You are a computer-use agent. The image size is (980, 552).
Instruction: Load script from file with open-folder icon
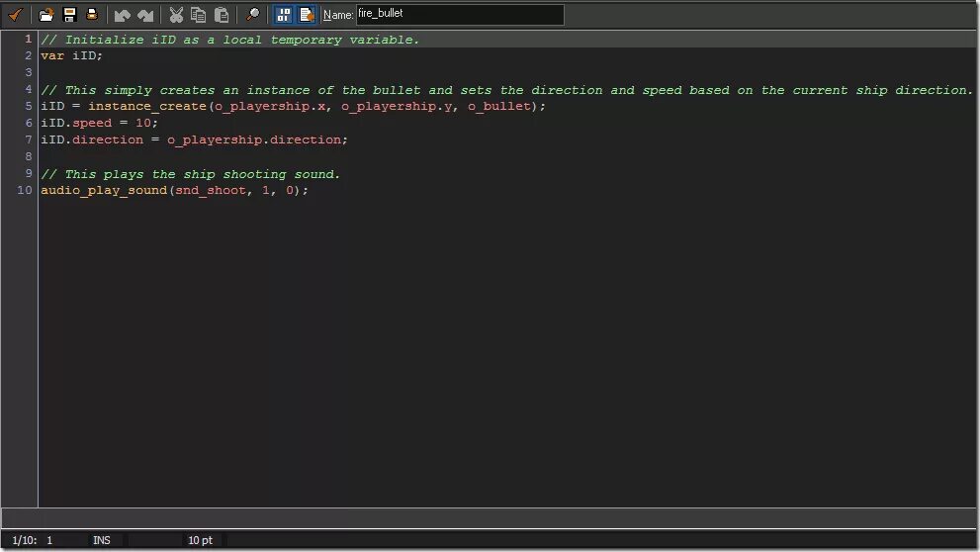tap(46, 15)
